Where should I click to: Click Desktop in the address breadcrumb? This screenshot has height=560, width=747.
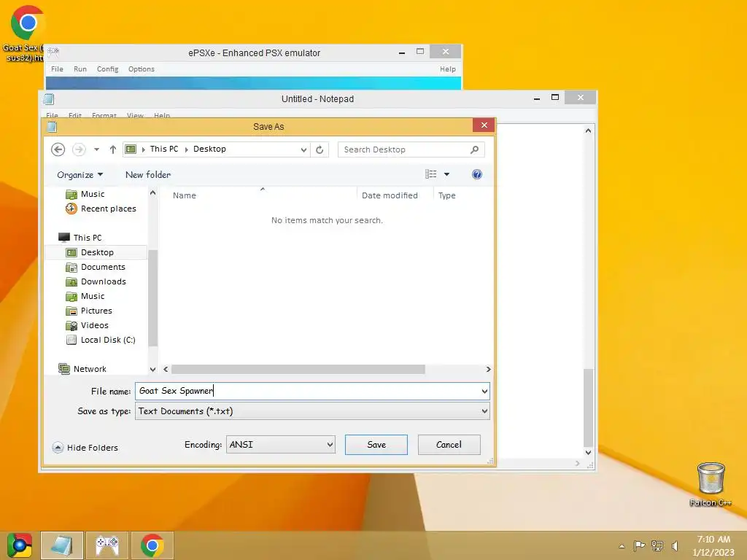(209, 149)
